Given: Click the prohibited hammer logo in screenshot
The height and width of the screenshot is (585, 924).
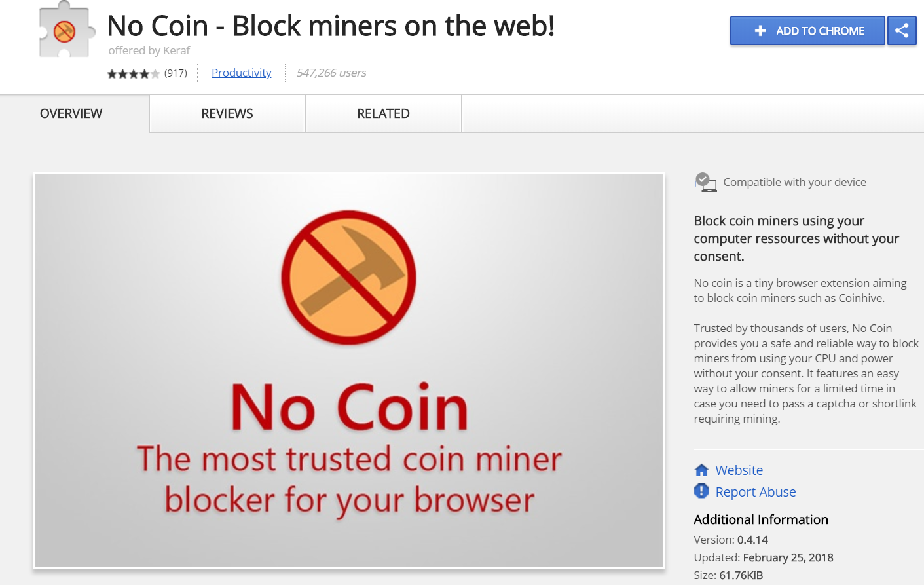Looking at the screenshot, I should [x=349, y=277].
